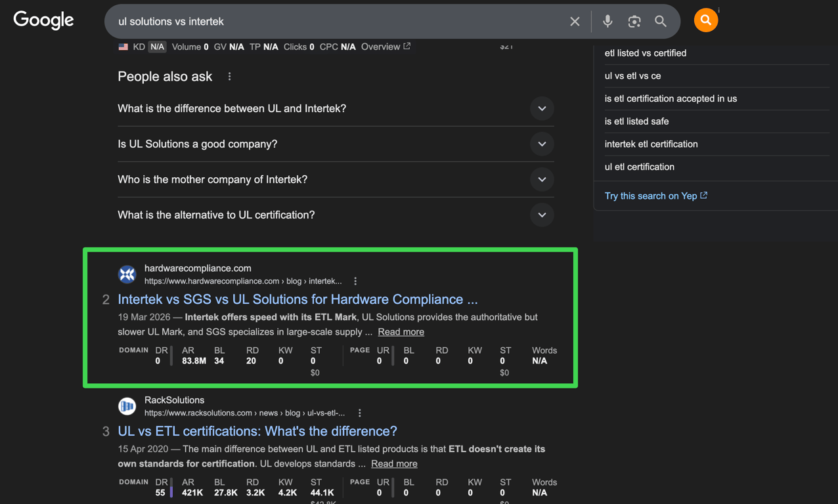Click the hardwarecompliance.com favicon
Screen dimensions: 838x504
click(127, 274)
